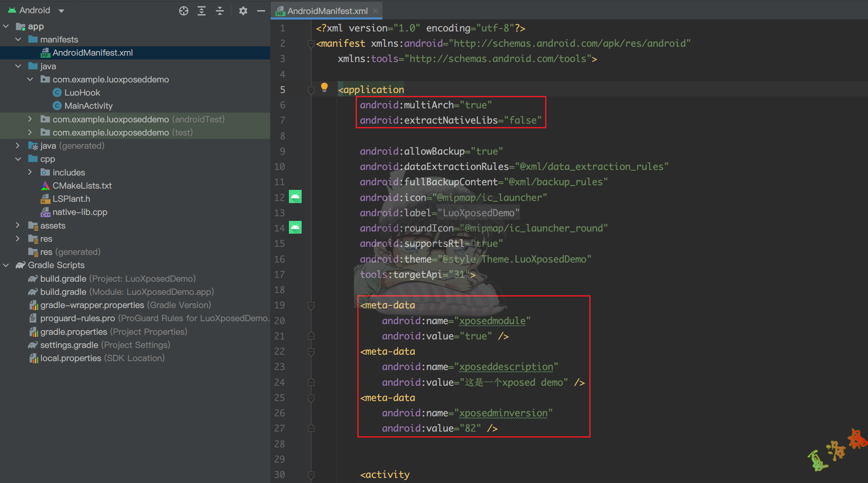Hide the Project panel with the minimize icon

[x=261, y=11]
